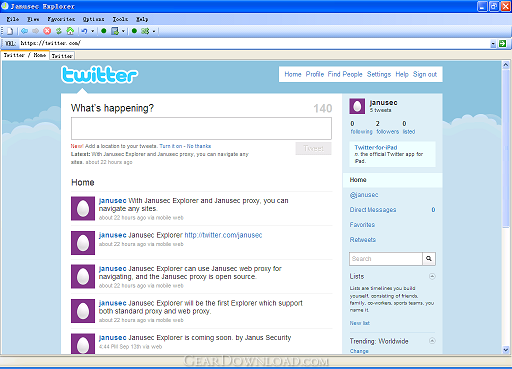Click the Tweet button
Viewport: 512px width, 369px height.
[313, 149]
